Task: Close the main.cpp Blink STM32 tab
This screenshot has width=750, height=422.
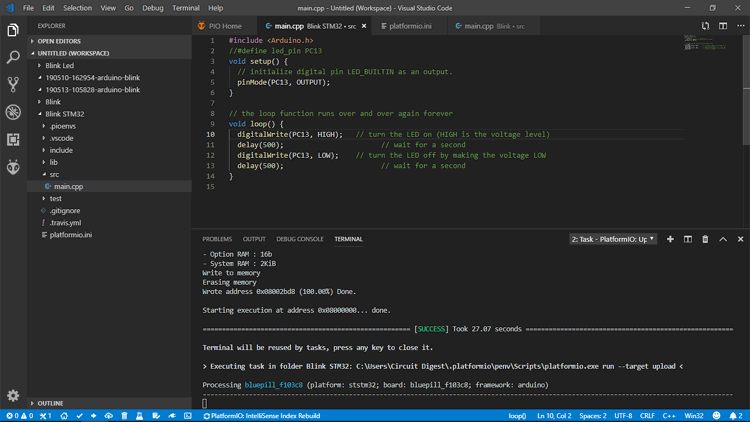Action: click(x=364, y=26)
